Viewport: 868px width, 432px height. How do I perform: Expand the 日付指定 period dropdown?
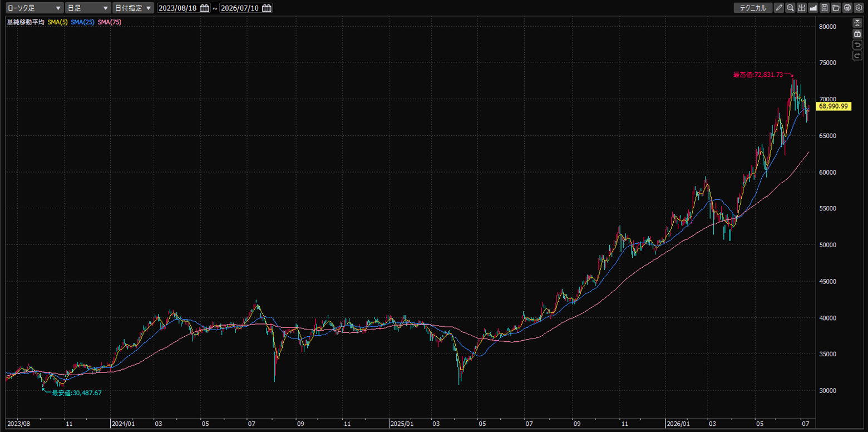(x=133, y=8)
